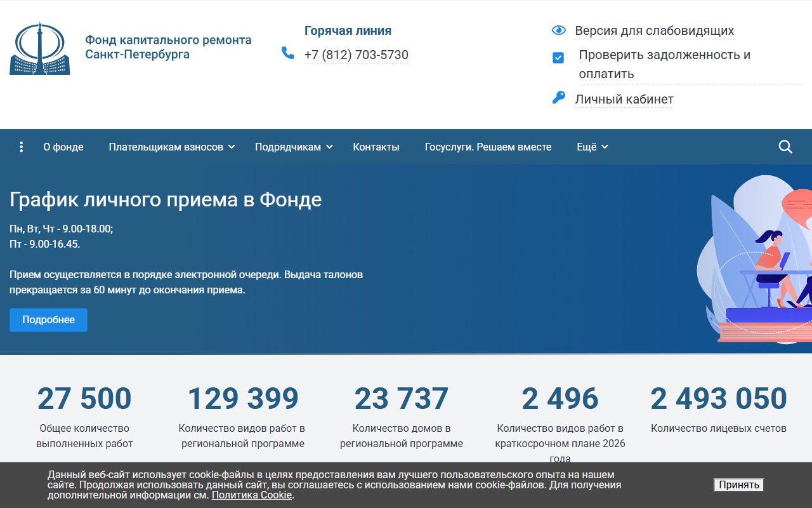
Task: Click schedule text Пн, Вт, Чт - 9.00-18.00
Action: tap(62, 229)
